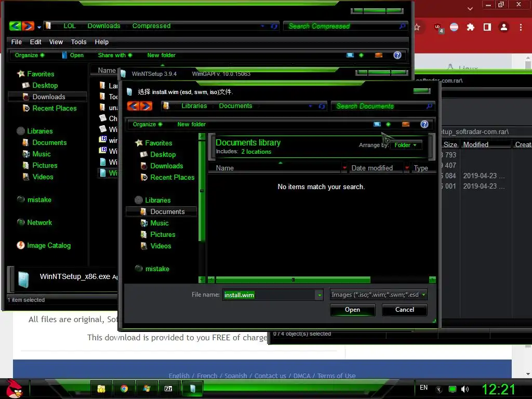
Task: Toggle preview pane in file dialog
Action: point(405,124)
